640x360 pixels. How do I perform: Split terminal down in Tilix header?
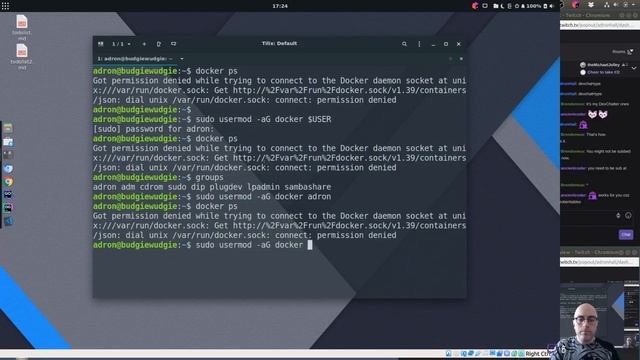[x=173, y=44]
